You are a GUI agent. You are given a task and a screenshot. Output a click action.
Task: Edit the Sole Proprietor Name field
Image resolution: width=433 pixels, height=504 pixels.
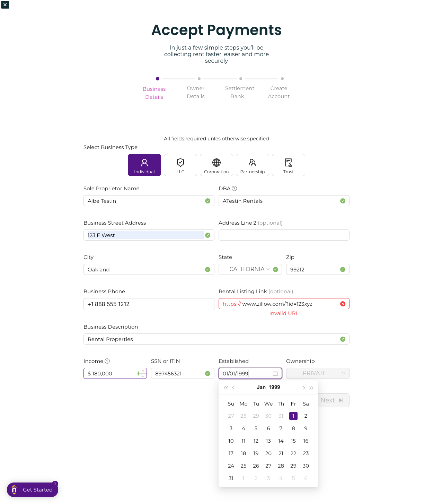(149, 201)
